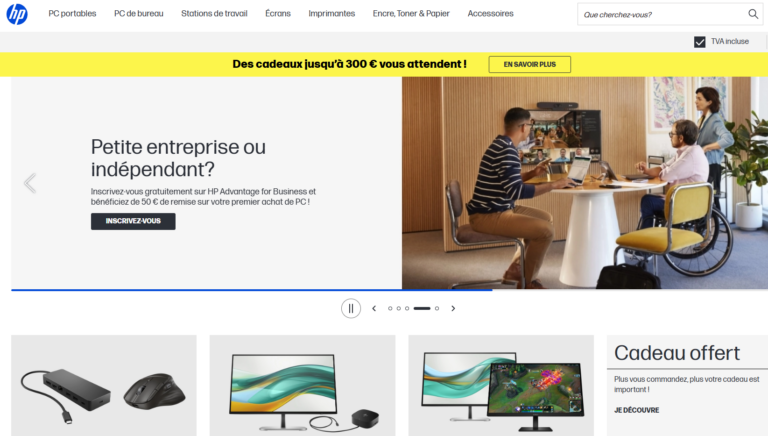Open Encre, Toner & Papier menu
Viewport: 768px width, 436px height.
[411, 14]
